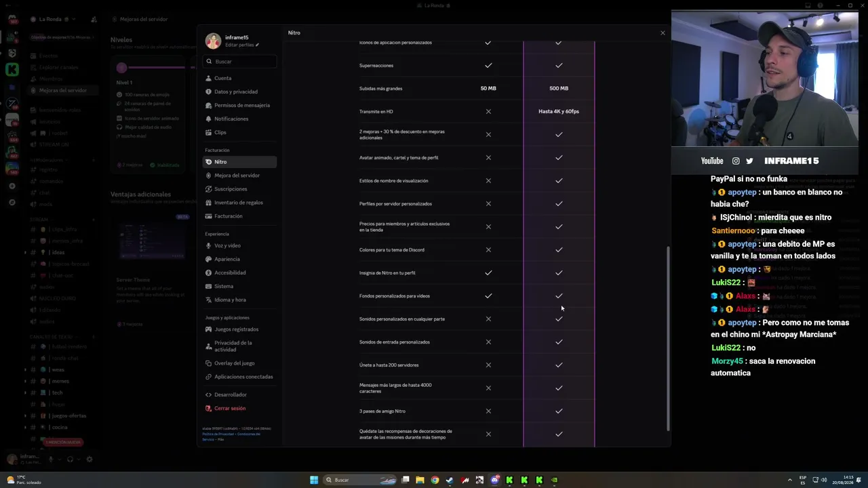The height and width of the screenshot is (488, 868).
Task: Click the Desarrollador code brackets icon
Action: point(209,394)
